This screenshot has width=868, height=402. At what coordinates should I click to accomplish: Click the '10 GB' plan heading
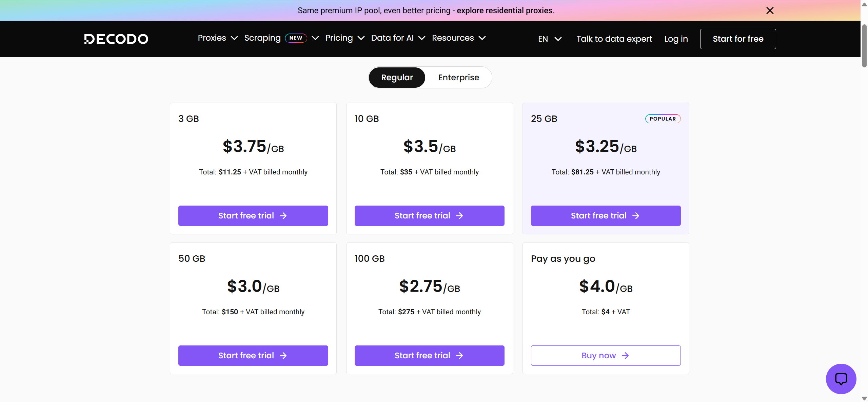point(367,119)
